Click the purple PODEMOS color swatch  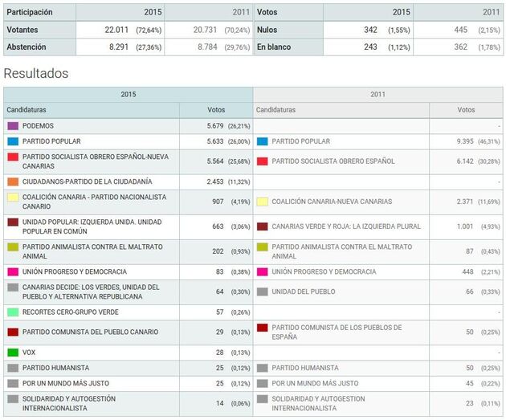[x=12, y=126]
